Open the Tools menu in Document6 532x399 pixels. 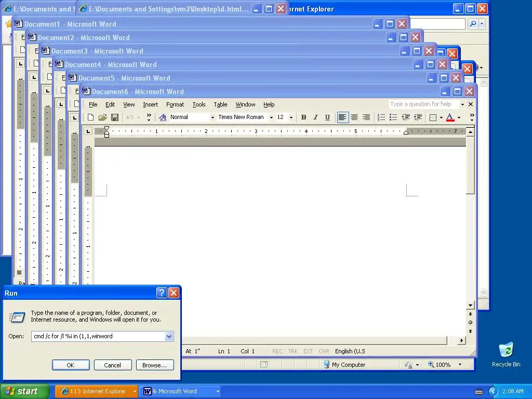(x=199, y=104)
